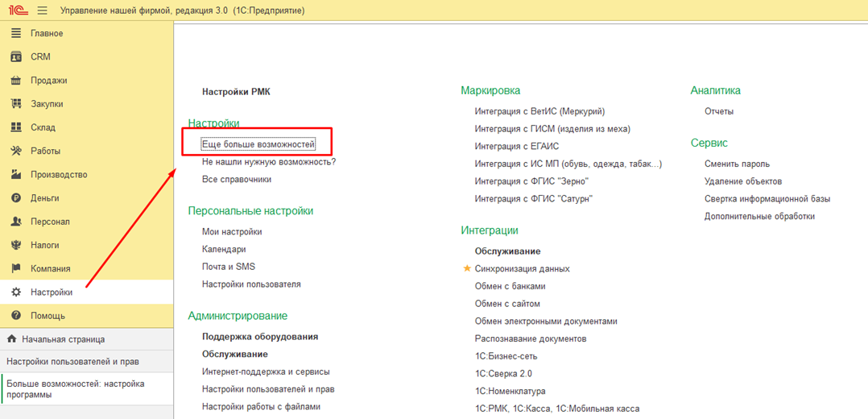868x419 pixels.
Task: Open Удаление объектов
Action: [743, 181]
